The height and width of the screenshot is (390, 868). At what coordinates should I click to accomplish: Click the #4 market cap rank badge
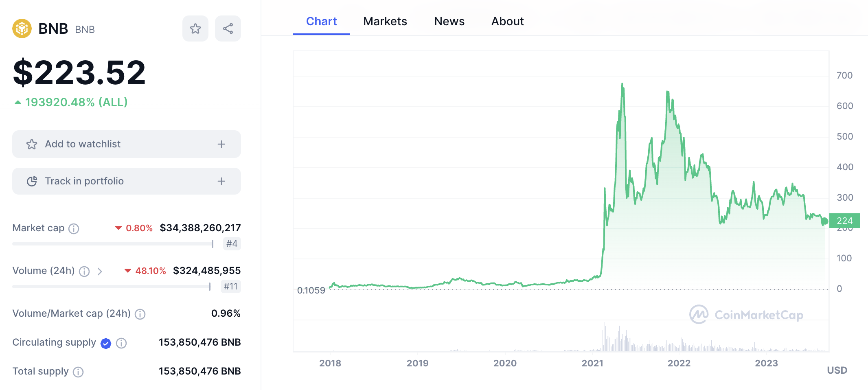pos(232,243)
